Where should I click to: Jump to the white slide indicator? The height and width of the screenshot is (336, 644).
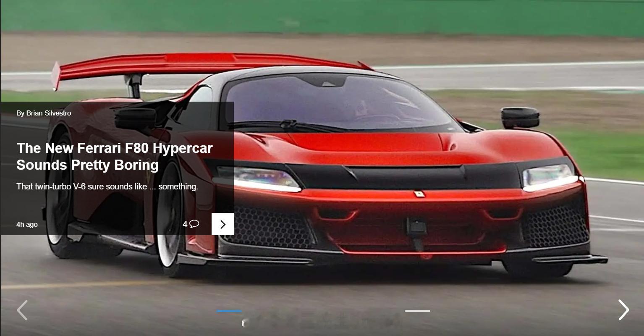(418, 311)
